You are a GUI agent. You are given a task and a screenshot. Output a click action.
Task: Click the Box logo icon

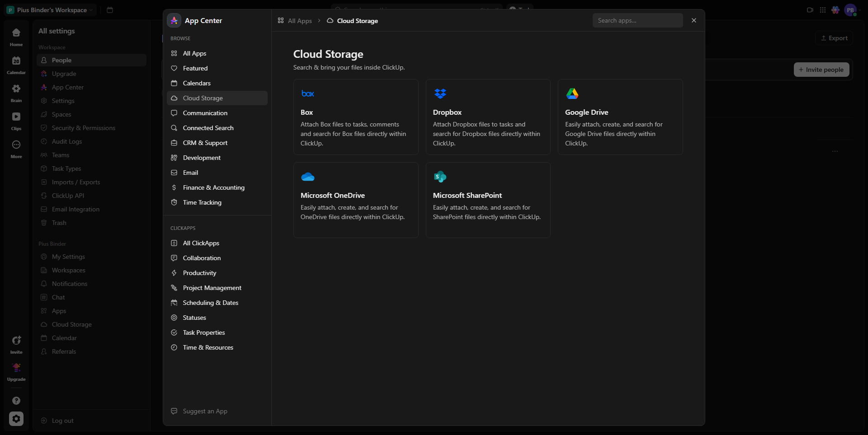click(x=308, y=94)
